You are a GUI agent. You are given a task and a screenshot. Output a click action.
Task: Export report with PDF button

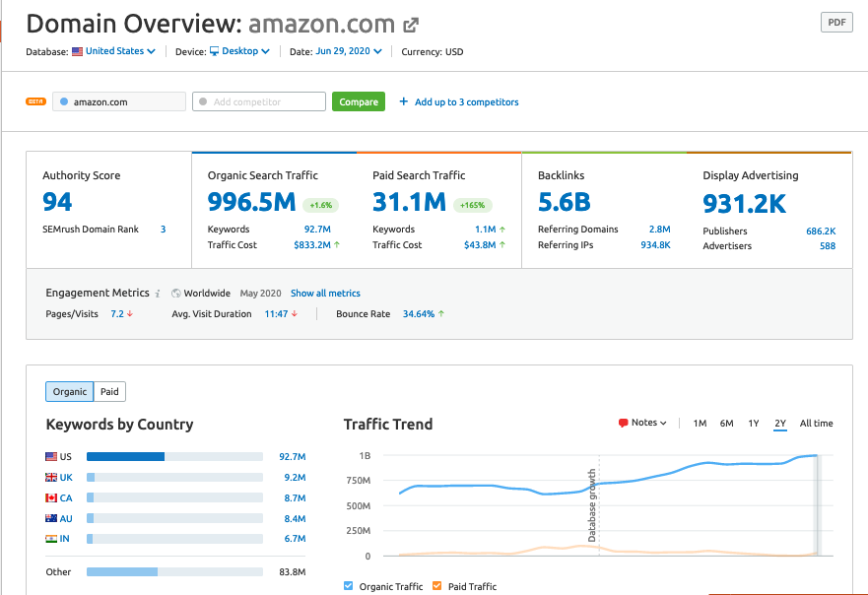[x=836, y=22]
